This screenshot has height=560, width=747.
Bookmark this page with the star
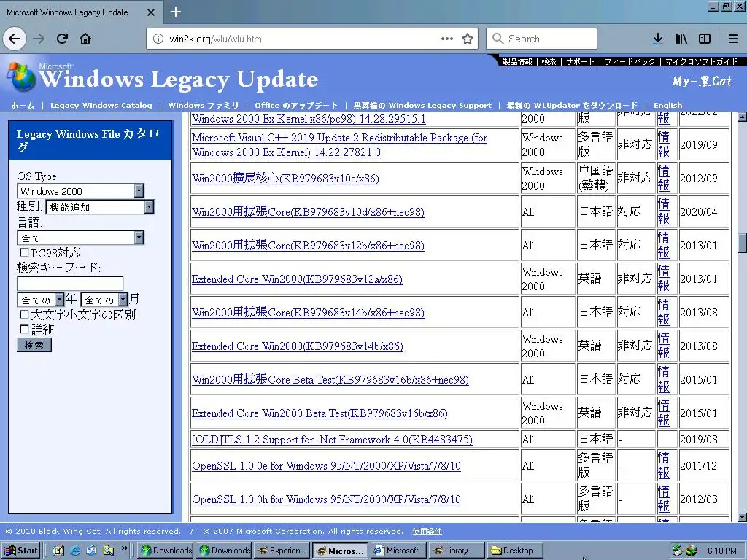tap(468, 39)
